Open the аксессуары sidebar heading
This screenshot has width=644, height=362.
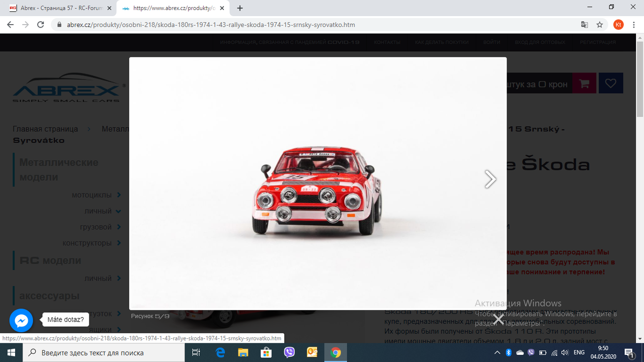point(49,296)
